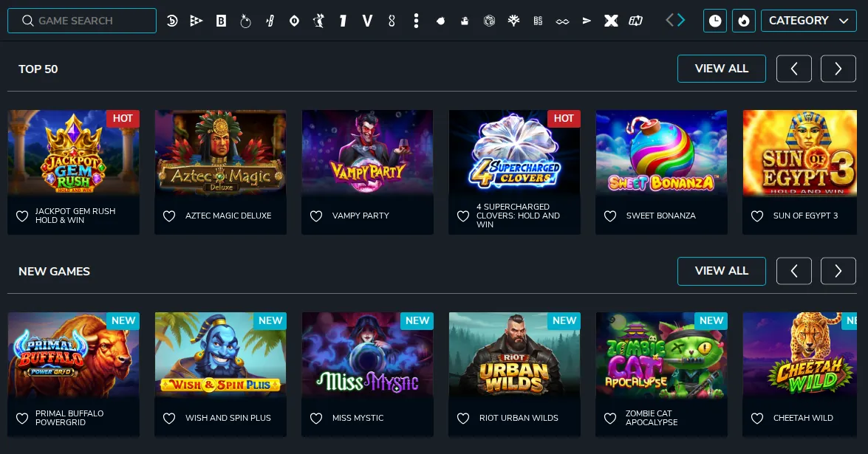Viewport: 868px width, 454px height.
Task: Select the slanted B provider icon
Action: point(270,21)
